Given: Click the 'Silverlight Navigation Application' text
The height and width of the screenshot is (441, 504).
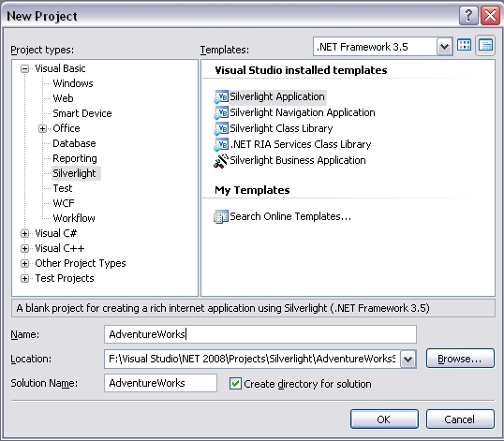Looking at the screenshot, I should [x=303, y=112].
